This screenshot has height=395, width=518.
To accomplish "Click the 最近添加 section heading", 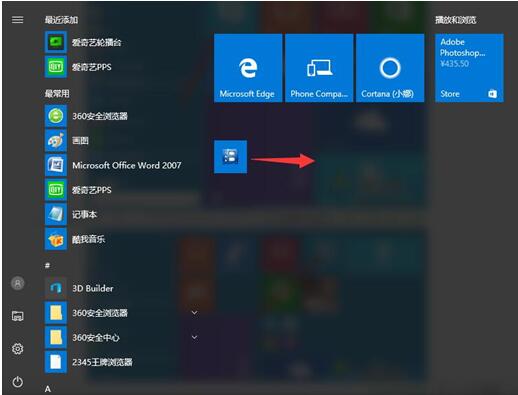I will [x=61, y=20].
